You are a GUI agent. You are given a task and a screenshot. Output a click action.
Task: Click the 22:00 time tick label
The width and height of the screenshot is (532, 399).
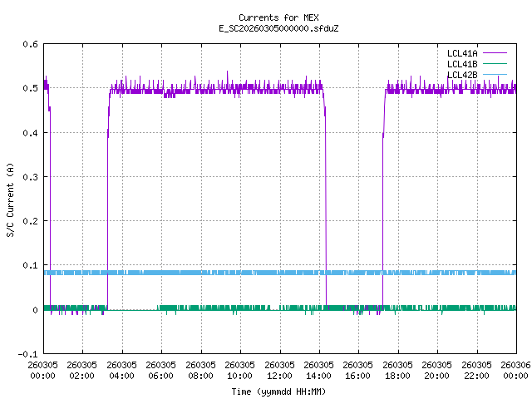[x=476, y=370]
